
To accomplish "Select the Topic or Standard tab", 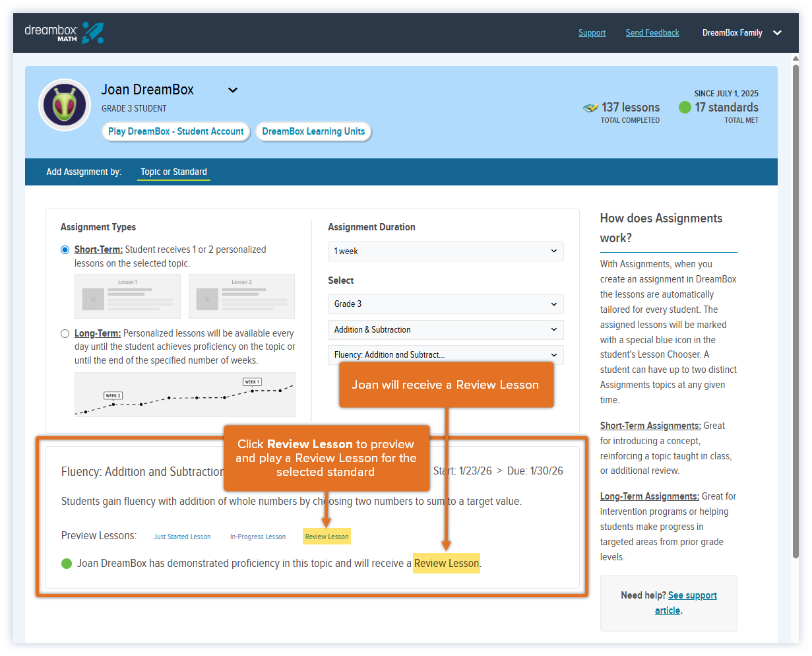I will click(x=173, y=172).
